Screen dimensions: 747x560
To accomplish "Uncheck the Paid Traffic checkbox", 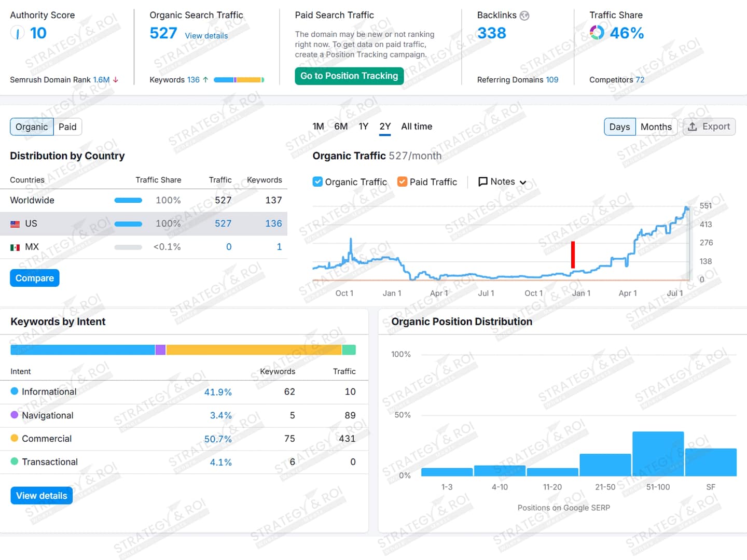I will (x=402, y=181).
